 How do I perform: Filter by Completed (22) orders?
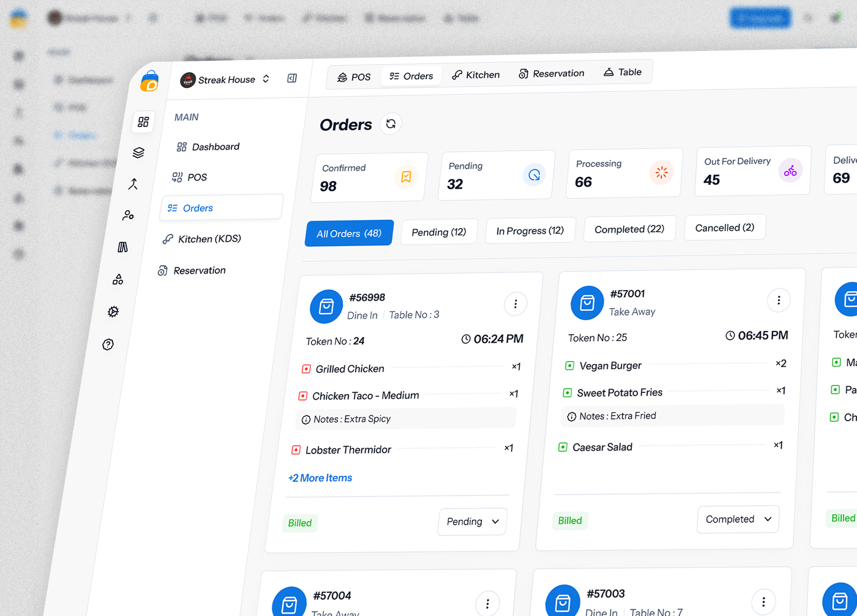[x=629, y=229]
